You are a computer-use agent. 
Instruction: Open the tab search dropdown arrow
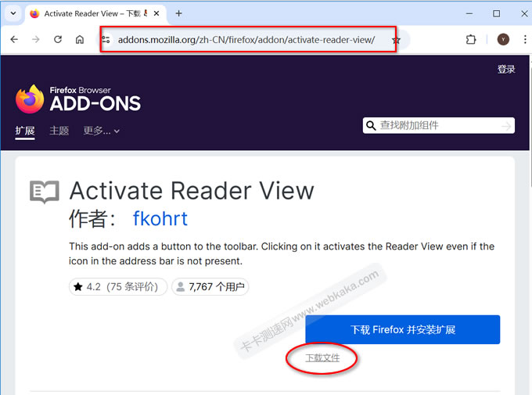pos(13,13)
